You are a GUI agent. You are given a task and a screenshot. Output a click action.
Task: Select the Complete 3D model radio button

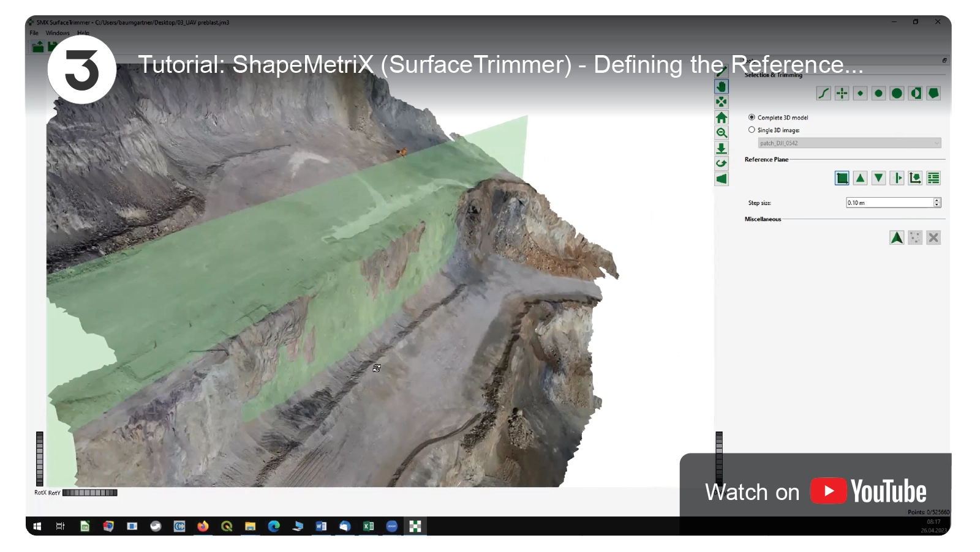[752, 117]
